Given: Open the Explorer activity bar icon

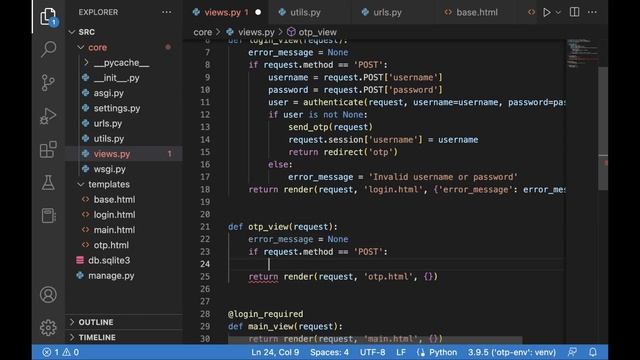Looking at the screenshot, I should (49, 17).
